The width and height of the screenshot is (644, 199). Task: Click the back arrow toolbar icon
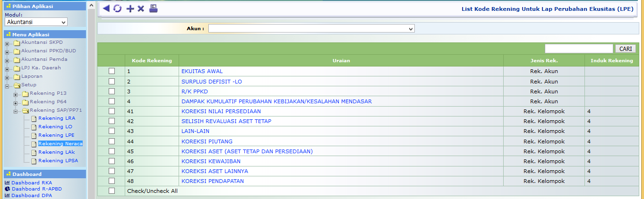click(x=106, y=8)
